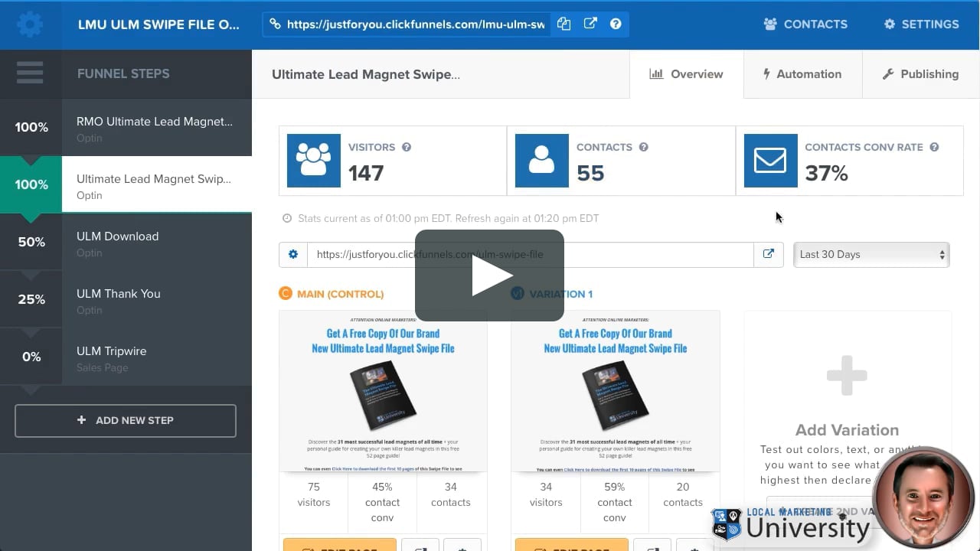Image resolution: width=980 pixels, height=551 pixels.
Task: Copy the funnel URL with the header copy icon
Action: pyautogui.click(x=564, y=24)
